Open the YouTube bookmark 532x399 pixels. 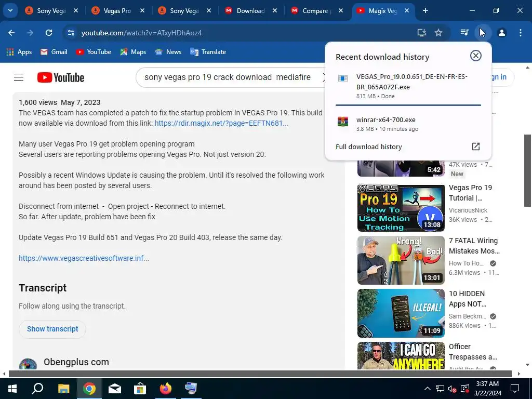(94, 52)
